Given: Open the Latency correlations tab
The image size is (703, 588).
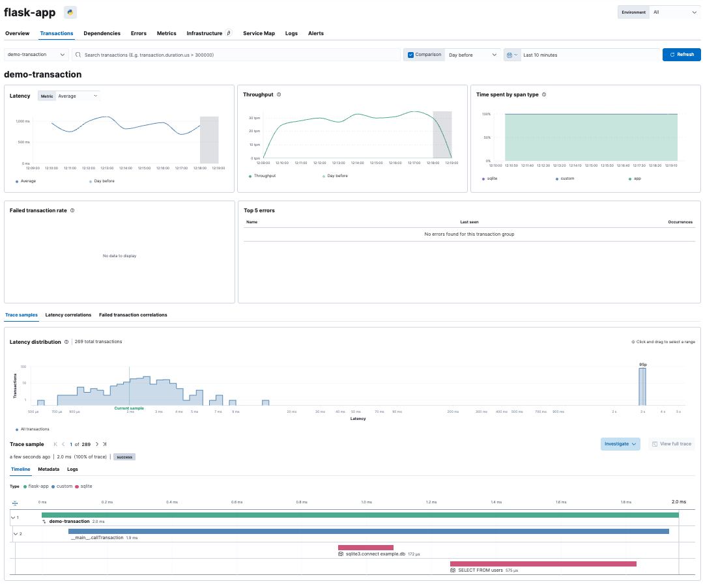Looking at the screenshot, I should point(68,315).
